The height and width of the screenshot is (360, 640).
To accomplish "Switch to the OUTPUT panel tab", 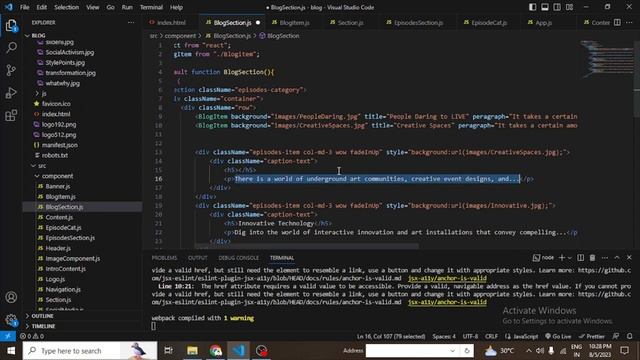I will (x=198, y=258).
